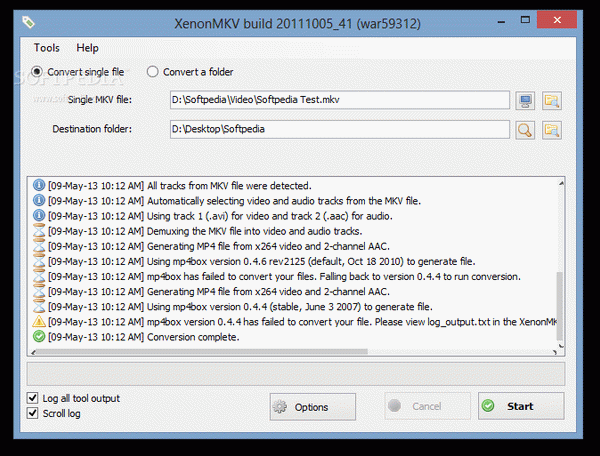Click hourglass icon of 'version 0.4.4 (stable' entry
Screen dimensions: 600x456
click(x=39, y=306)
